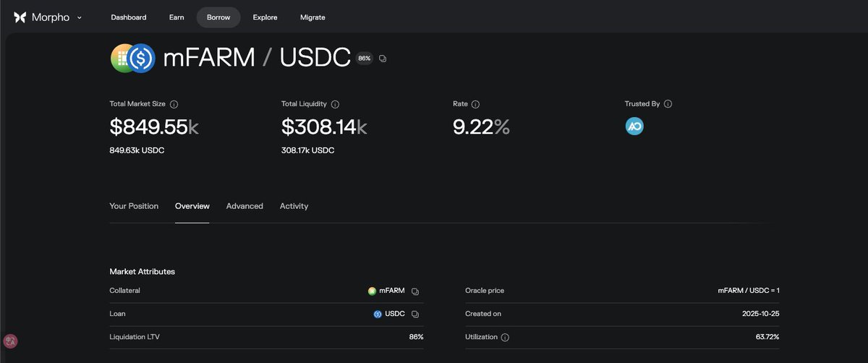Open the Migrate nav item
The width and height of the screenshot is (868, 363).
[x=312, y=17]
